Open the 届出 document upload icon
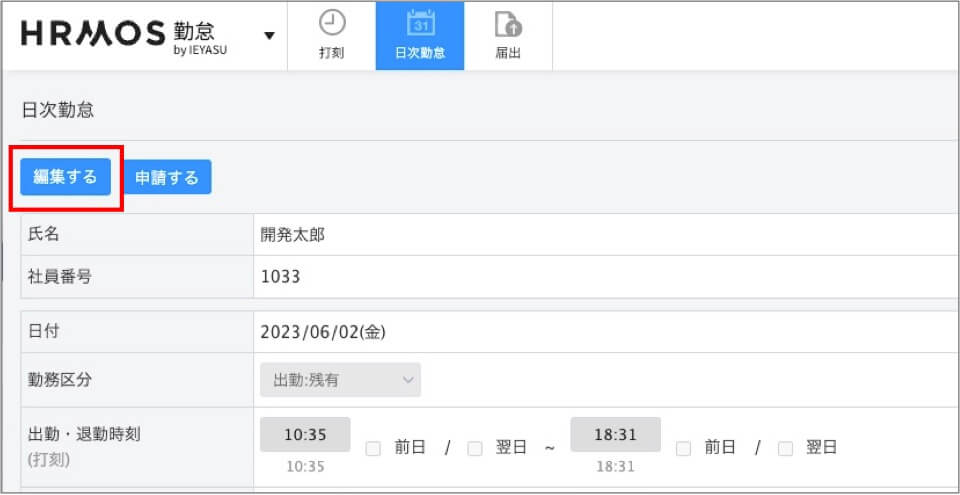 pos(508,24)
